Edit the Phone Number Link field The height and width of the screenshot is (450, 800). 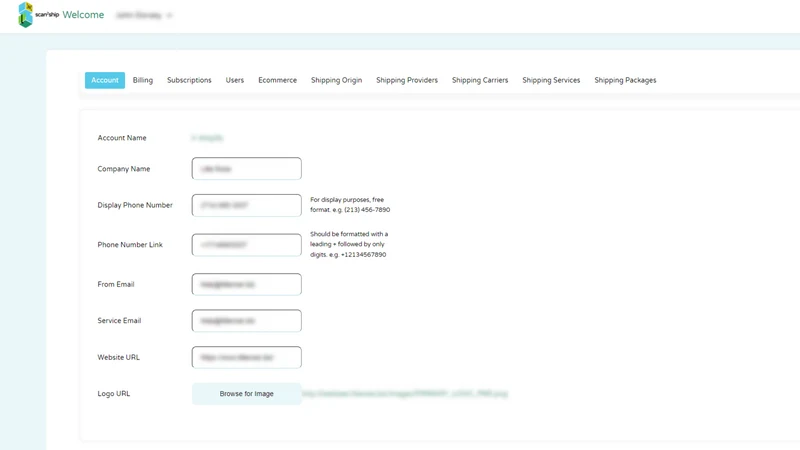point(246,245)
